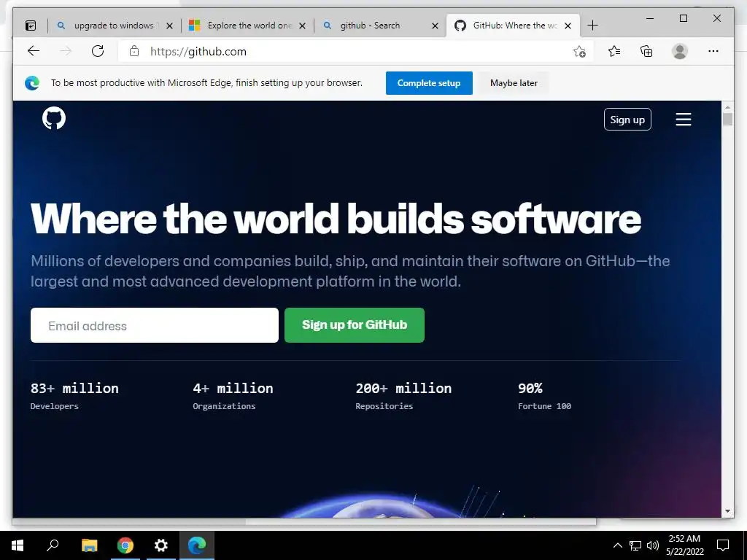Click the vertical scrollbar thumb
The image size is (747, 560).
pyautogui.click(x=727, y=118)
